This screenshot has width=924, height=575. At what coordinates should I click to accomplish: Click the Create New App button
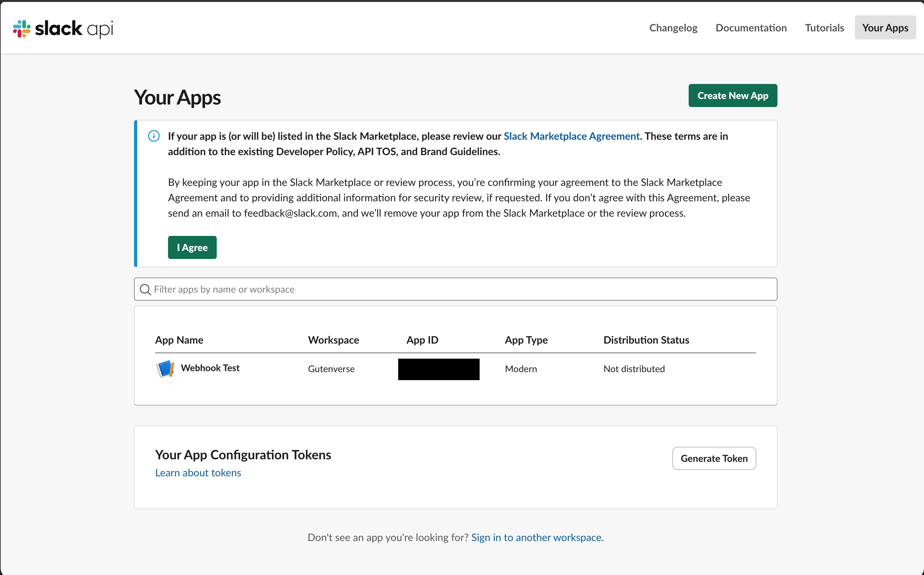point(733,96)
